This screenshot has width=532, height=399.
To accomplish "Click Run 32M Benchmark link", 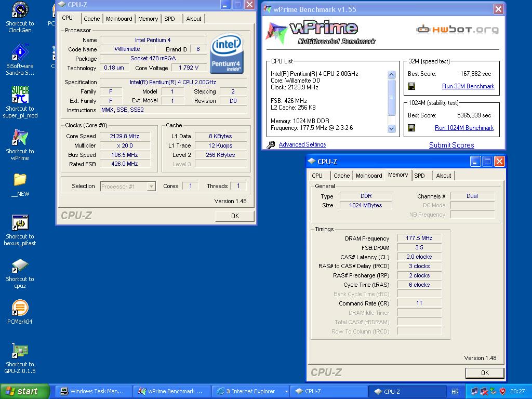I will pos(468,86).
